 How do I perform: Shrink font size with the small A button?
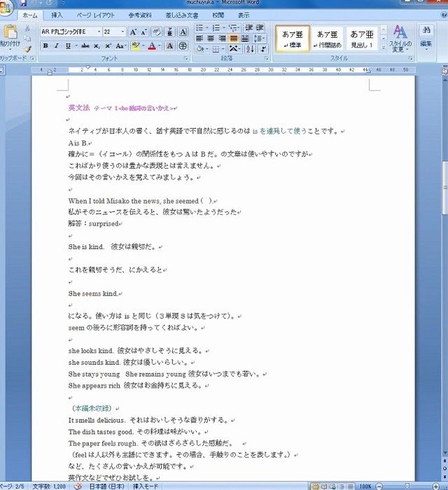[x=144, y=31]
